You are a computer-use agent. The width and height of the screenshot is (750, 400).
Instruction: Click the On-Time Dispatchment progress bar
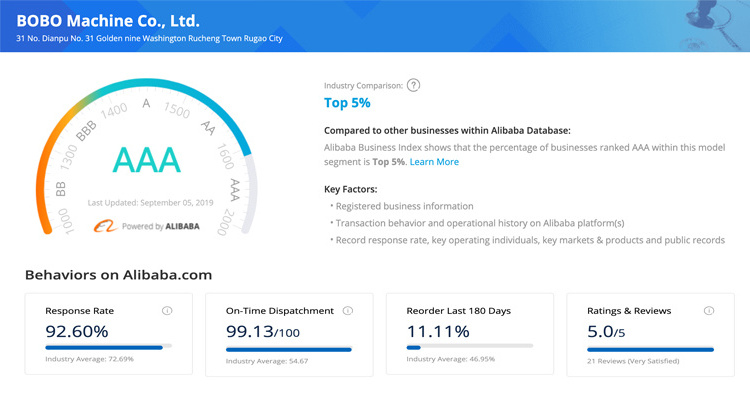coord(289,348)
